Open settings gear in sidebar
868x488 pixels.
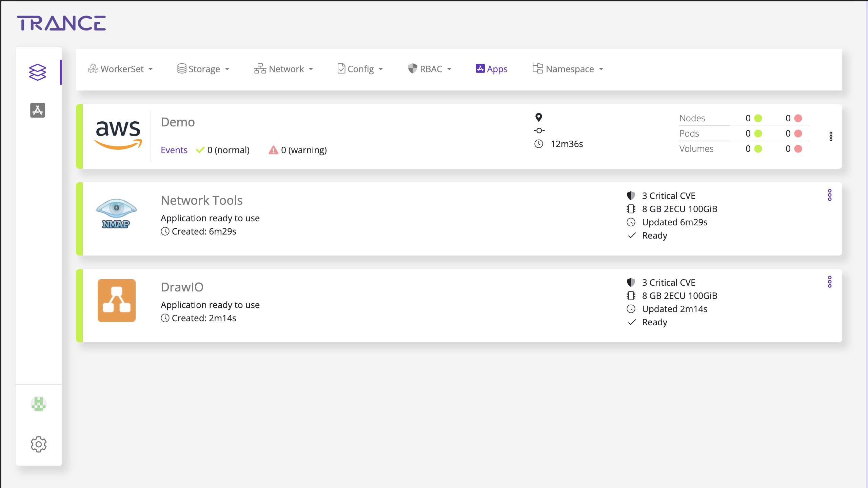click(x=38, y=444)
